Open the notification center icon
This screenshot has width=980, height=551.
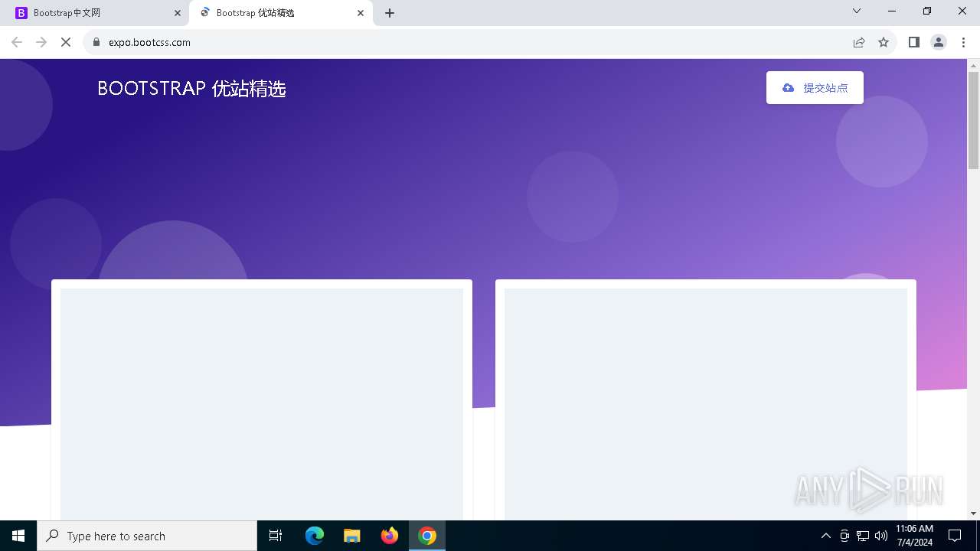[x=955, y=536]
